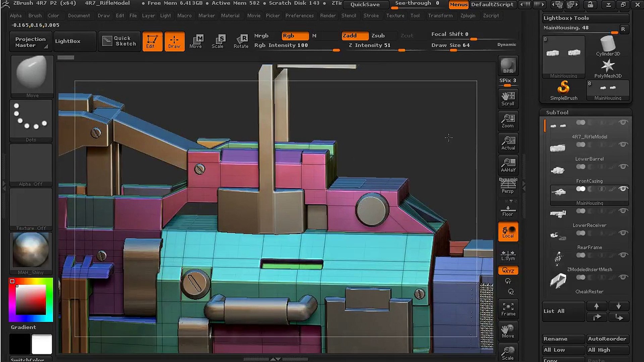Pick a color in the color picker square
The width and height of the screenshot is (644, 362).
click(x=31, y=300)
